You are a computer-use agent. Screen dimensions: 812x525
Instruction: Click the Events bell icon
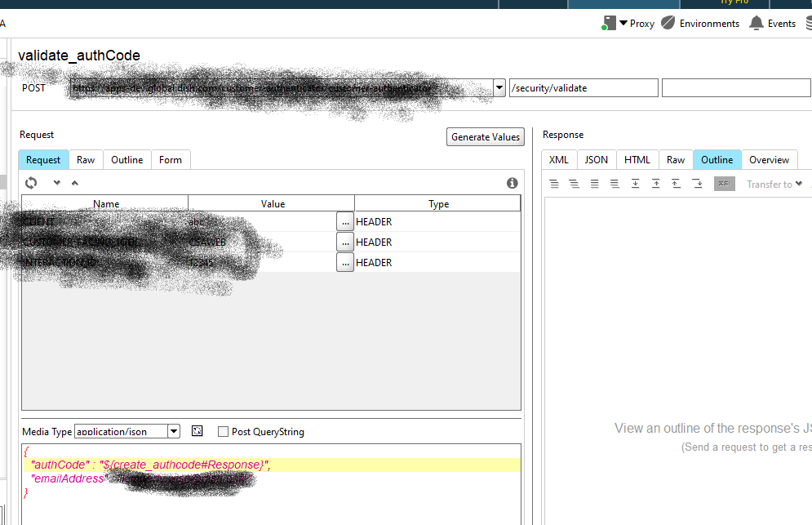(757, 23)
